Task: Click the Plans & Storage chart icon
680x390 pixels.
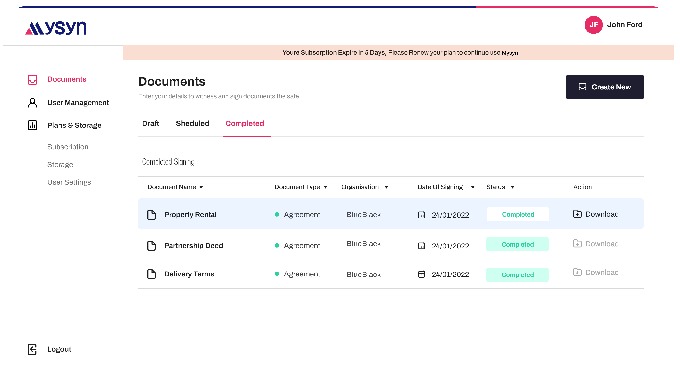Action: [x=33, y=125]
